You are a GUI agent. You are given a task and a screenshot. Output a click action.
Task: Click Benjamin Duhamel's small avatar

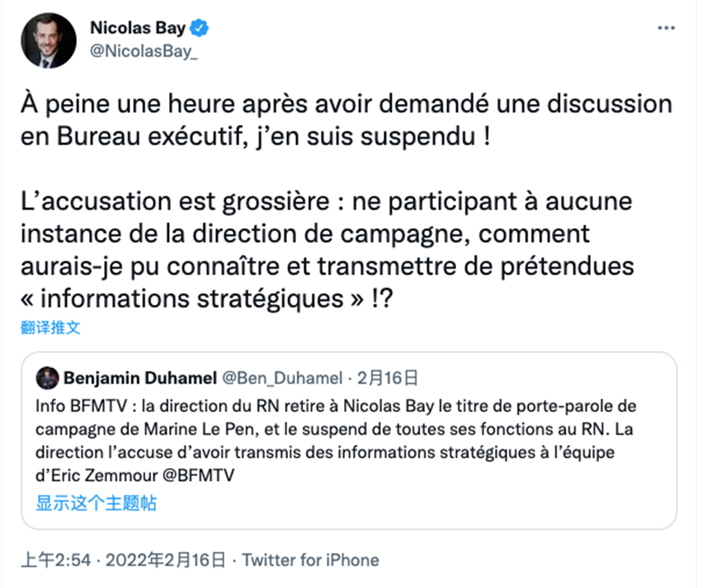click(x=47, y=377)
